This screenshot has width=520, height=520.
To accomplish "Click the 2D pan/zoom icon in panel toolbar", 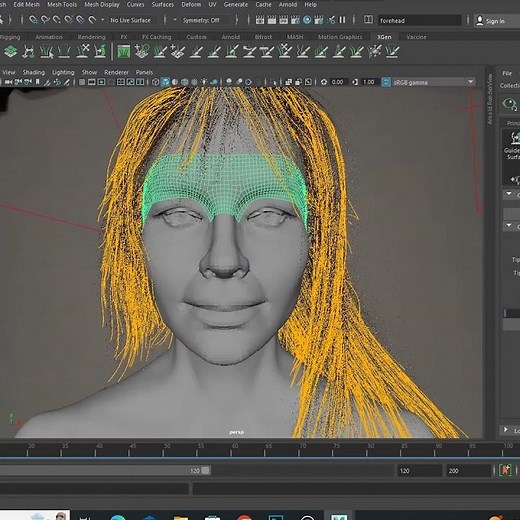I will [x=57, y=82].
